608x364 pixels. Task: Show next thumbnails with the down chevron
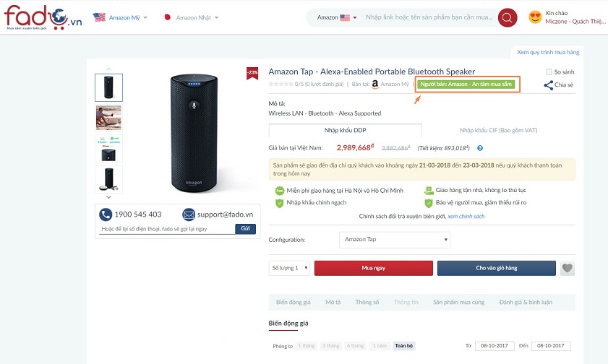108,197
